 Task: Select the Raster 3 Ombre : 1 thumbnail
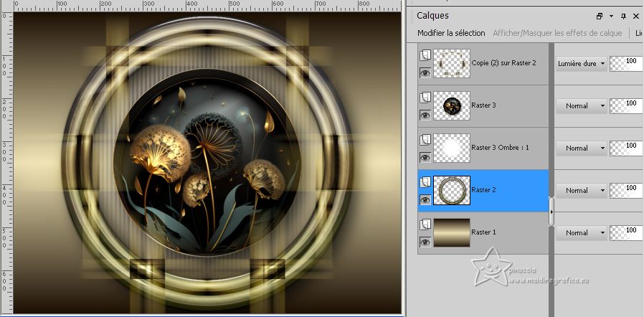click(x=452, y=148)
